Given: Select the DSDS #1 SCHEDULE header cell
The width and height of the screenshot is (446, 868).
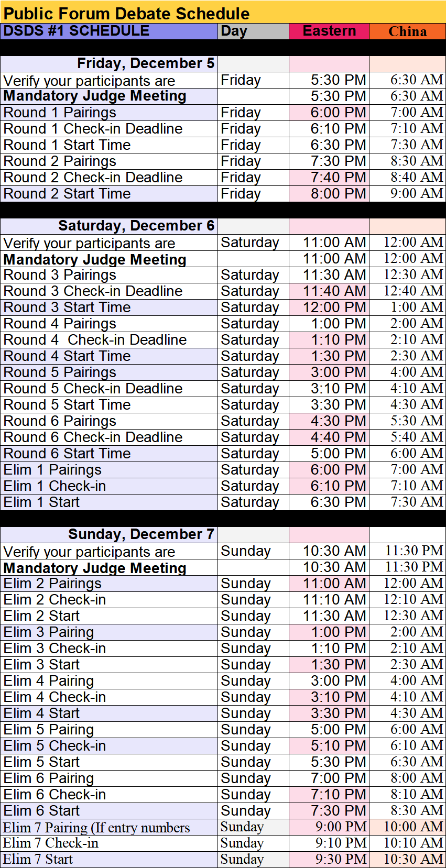Looking at the screenshot, I should click(77, 31).
